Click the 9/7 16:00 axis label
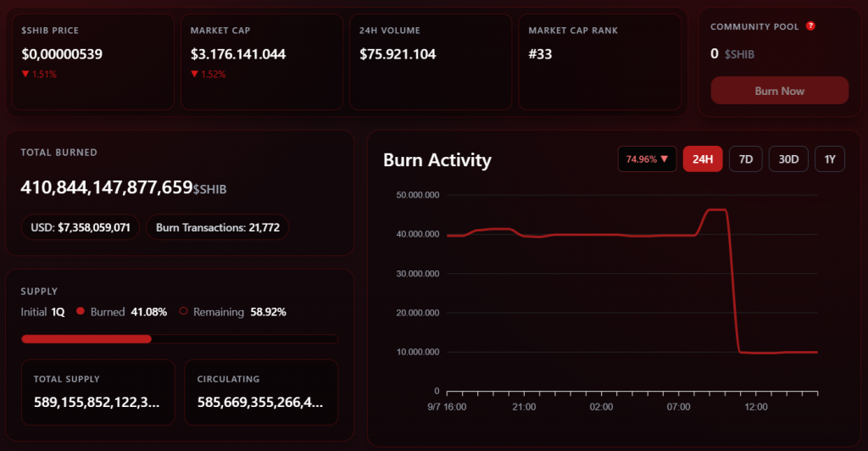Screen dimensions: 868x451 pos(447,407)
